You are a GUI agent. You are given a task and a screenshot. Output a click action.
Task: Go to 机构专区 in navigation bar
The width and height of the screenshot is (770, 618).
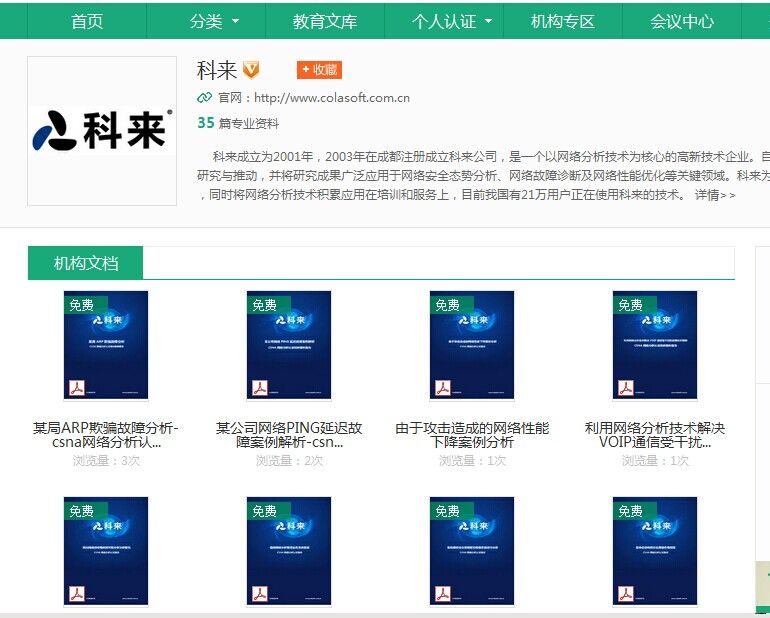[x=563, y=22]
